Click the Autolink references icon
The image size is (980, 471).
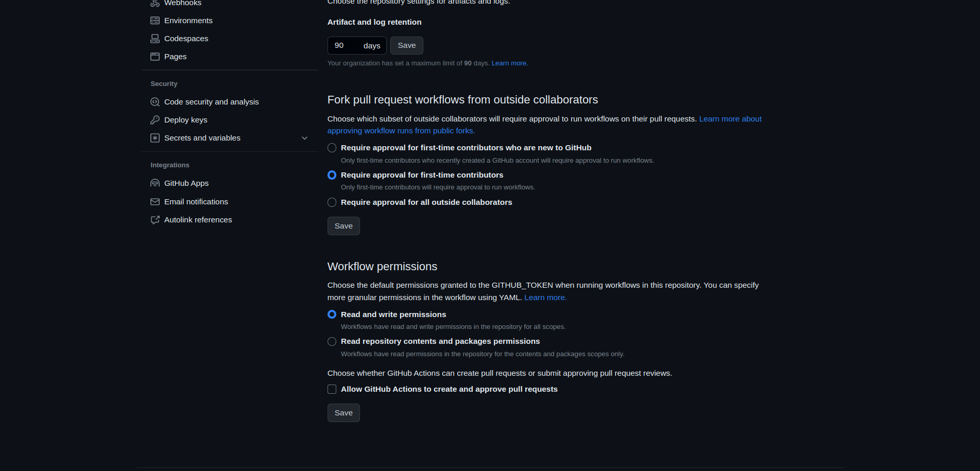[x=155, y=219]
